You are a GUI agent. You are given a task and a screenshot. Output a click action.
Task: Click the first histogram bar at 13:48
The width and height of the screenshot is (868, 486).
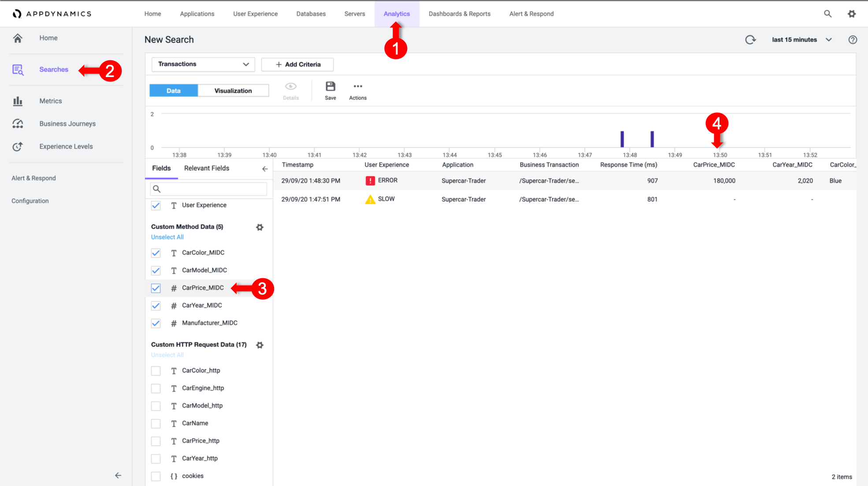622,139
